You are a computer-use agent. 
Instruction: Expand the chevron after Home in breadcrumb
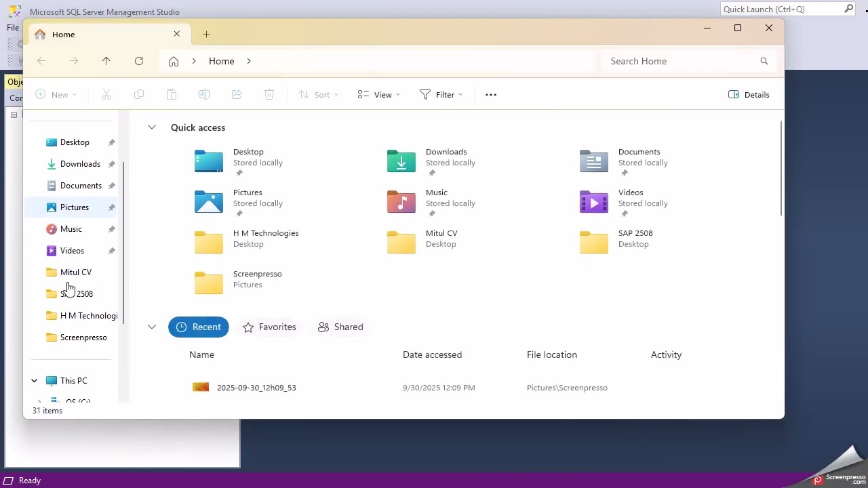coord(249,61)
